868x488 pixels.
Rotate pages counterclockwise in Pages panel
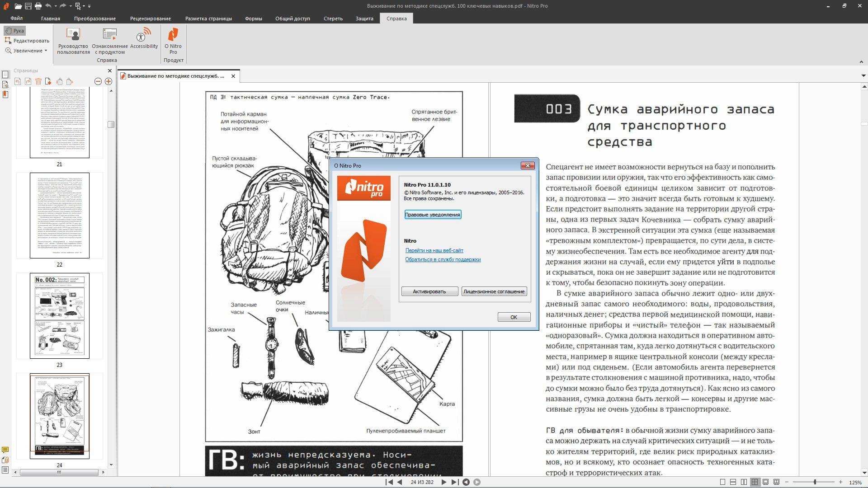click(18, 81)
